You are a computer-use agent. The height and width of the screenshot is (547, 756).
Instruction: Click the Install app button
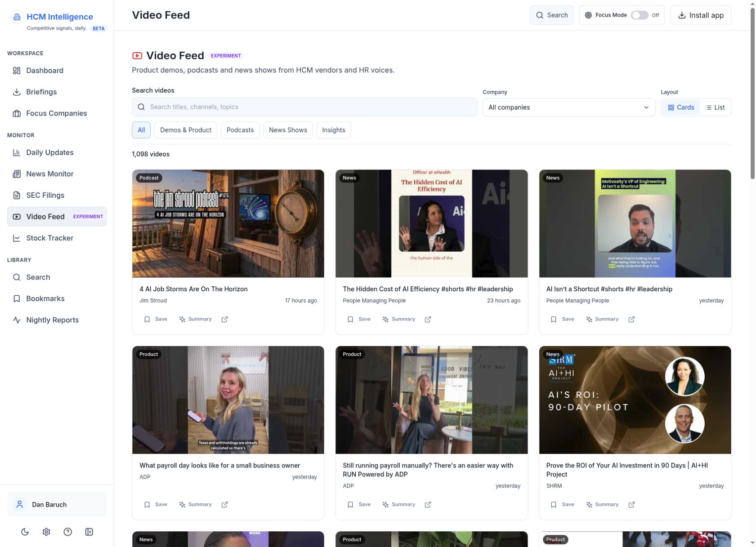700,15
